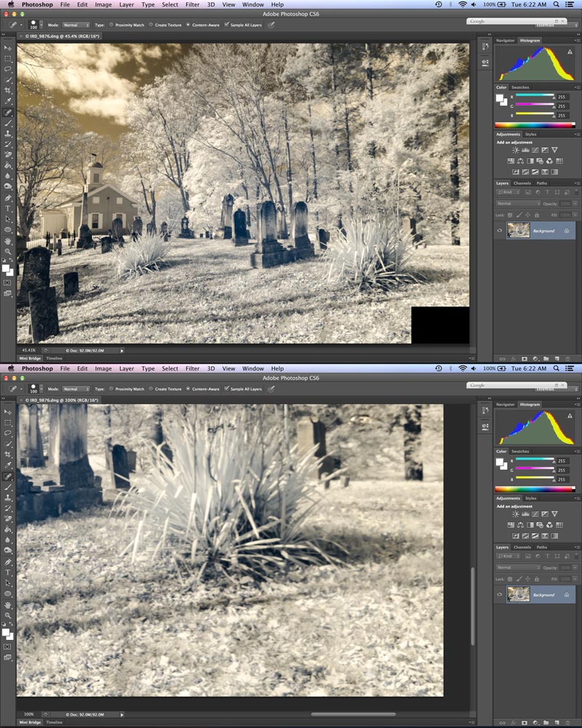Pick the Eyedropper tool in the upper Photoshop window
Screen dimensions: 582x728
tap(8, 100)
